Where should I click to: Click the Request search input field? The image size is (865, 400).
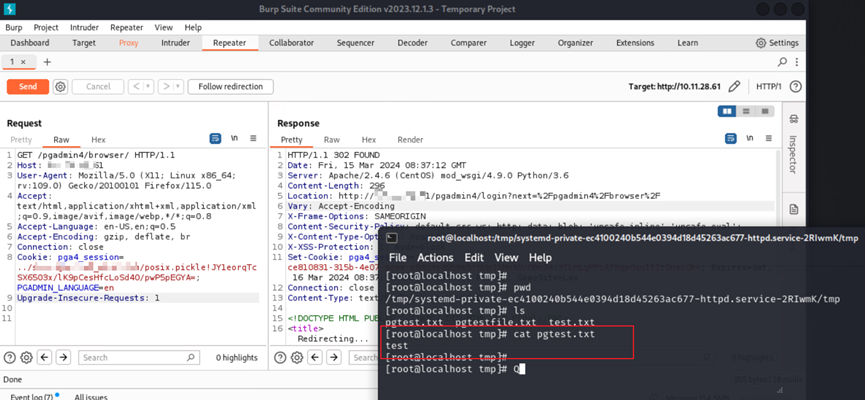130,357
